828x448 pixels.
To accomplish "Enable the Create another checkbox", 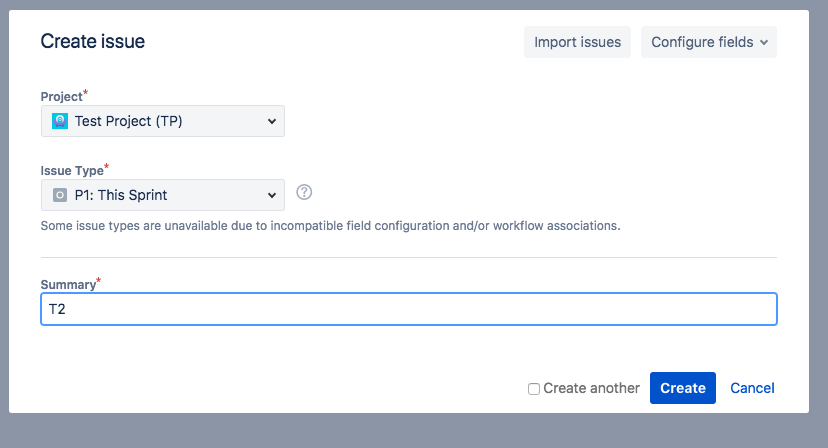I will tap(534, 389).
